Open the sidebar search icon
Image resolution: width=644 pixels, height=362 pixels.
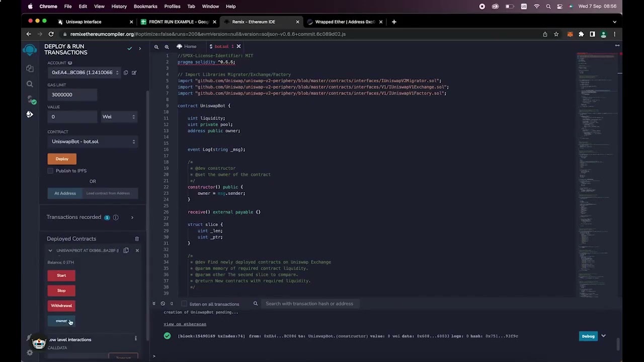[30, 84]
